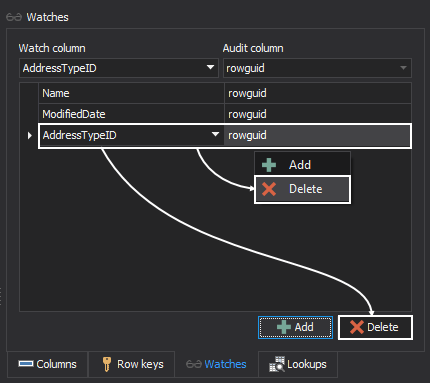
Task: Click the green plus icon on Add button
Action: [x=284, y=327]
